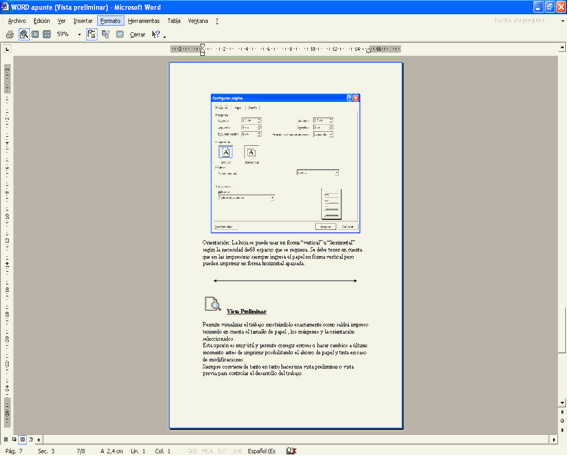Click 'Español (Es' language in status bar

click(x=262, y=451)
